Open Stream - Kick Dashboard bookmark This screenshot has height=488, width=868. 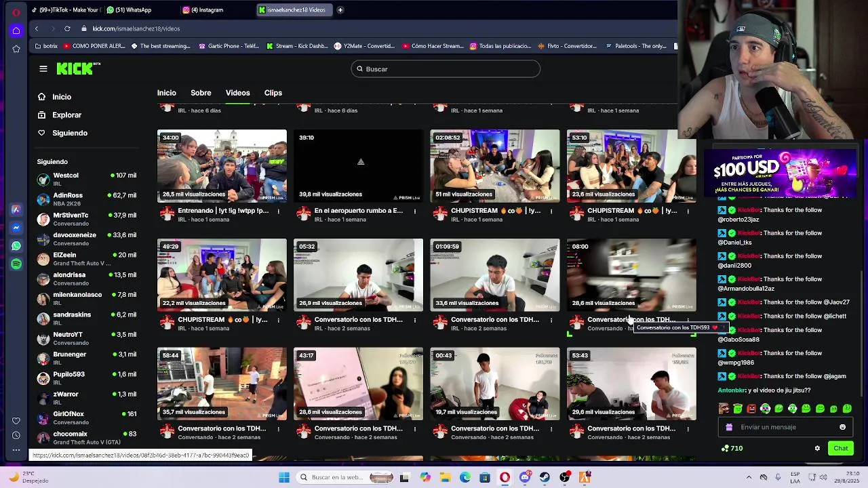click(x=297, y=46)
